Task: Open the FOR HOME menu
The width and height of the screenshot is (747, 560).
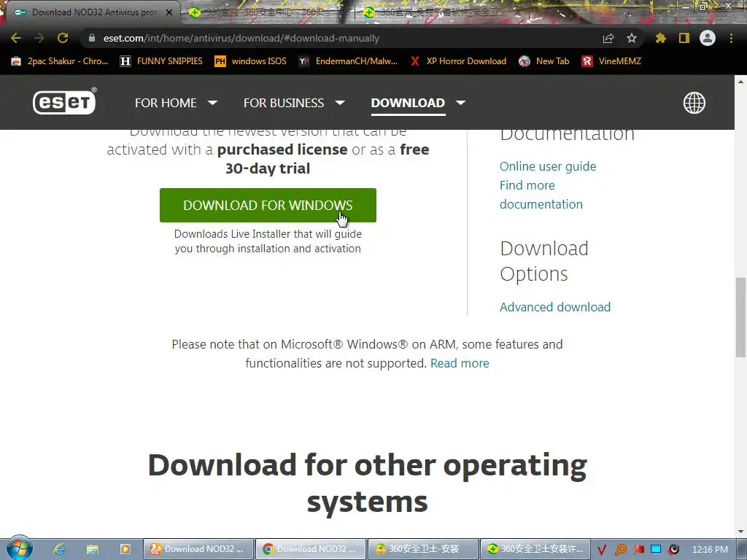Action: click(166, 103)
